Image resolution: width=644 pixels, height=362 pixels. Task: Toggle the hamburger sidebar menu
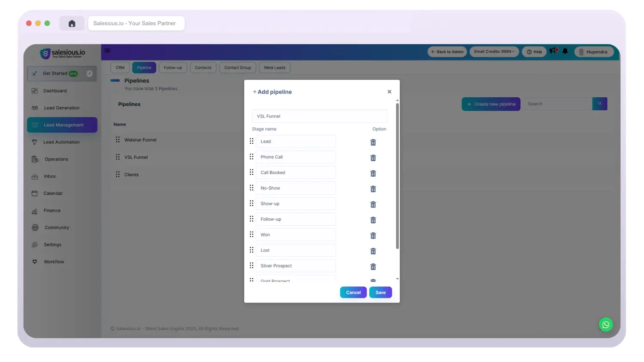(107, 51)
